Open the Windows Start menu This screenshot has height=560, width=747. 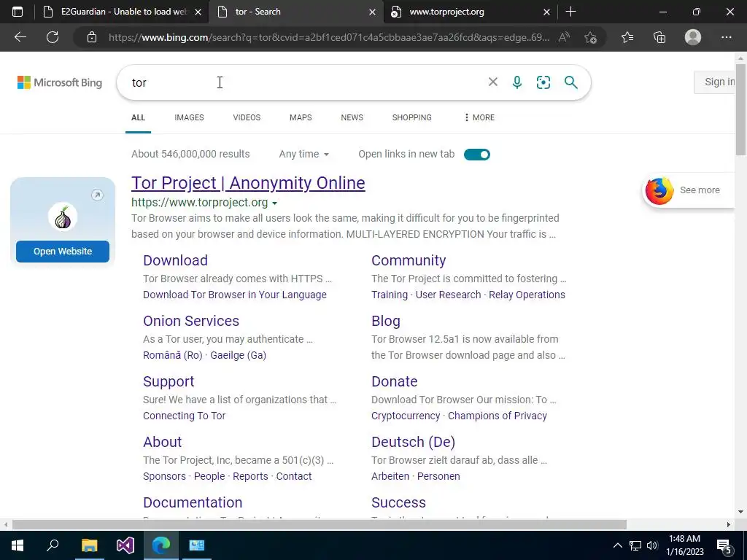coord(18,545)
